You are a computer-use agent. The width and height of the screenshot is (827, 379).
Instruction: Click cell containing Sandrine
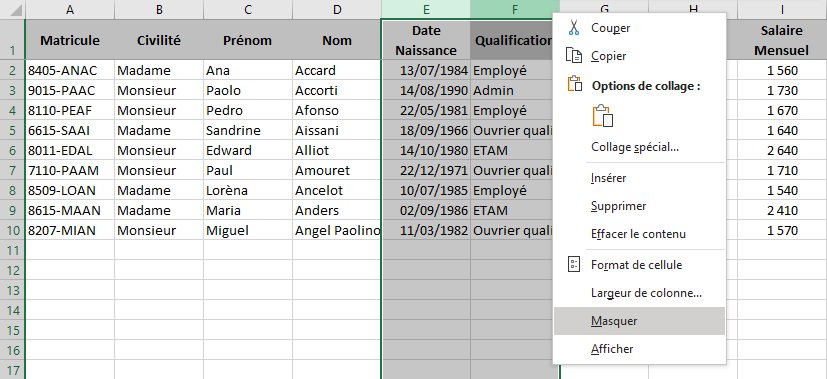point(248,130)
